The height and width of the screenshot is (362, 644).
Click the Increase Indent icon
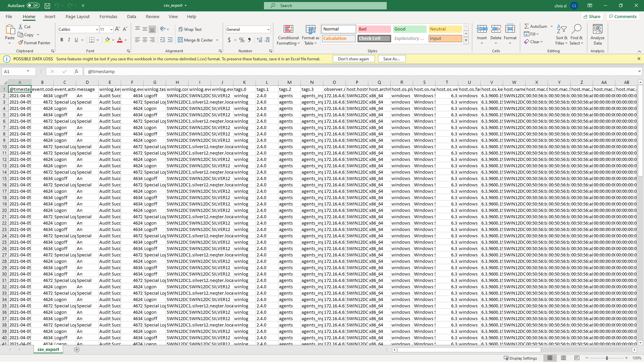(x=170, y=40)
